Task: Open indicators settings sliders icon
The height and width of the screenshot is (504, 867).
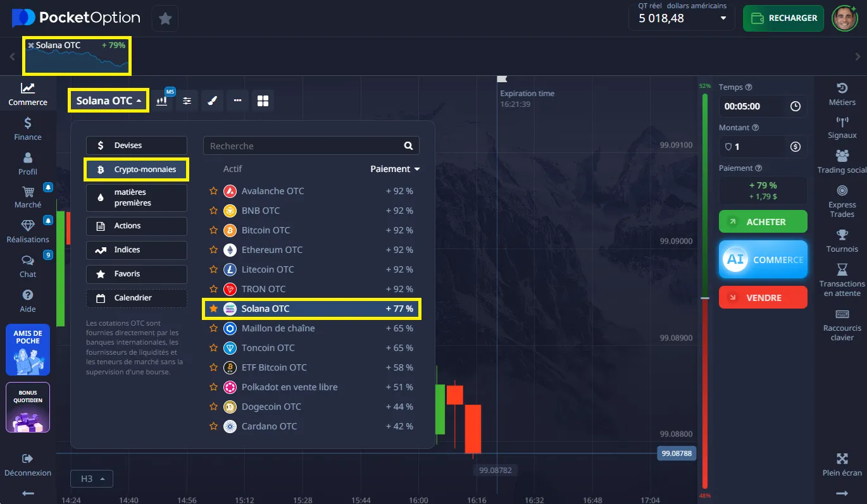Action: pyautogui.click(x=187, y=101)
